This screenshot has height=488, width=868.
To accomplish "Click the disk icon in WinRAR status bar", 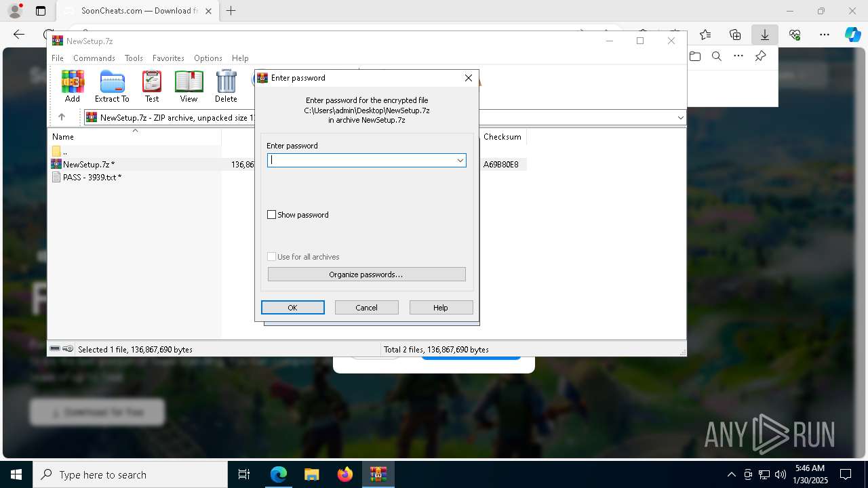I will (x=55, y=349).
